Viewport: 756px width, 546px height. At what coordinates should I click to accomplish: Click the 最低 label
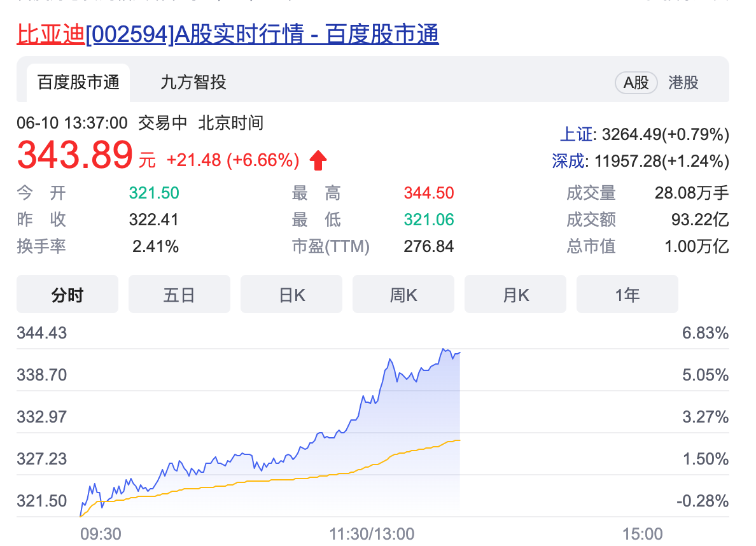[x=316, y=220]
